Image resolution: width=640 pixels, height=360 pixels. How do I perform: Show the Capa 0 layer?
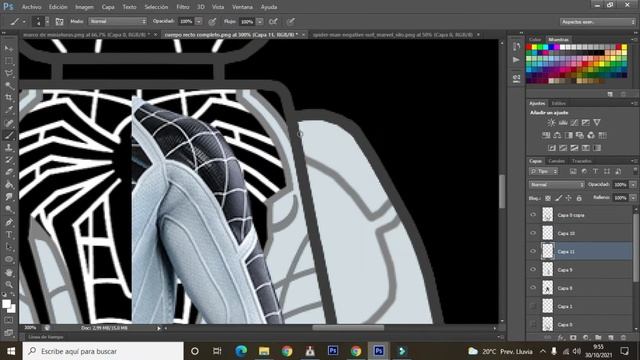[x=533, y=324]
